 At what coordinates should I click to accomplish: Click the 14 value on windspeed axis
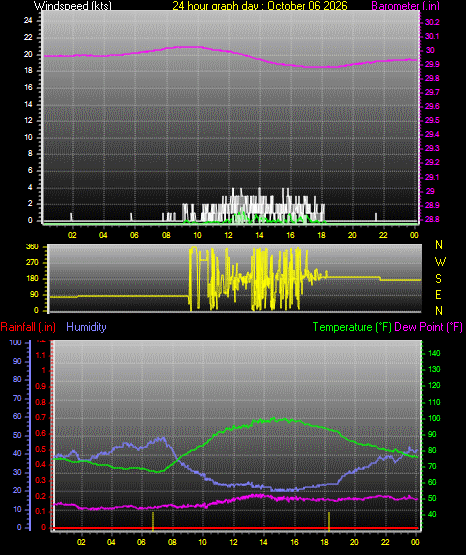(x=28, y=104)
